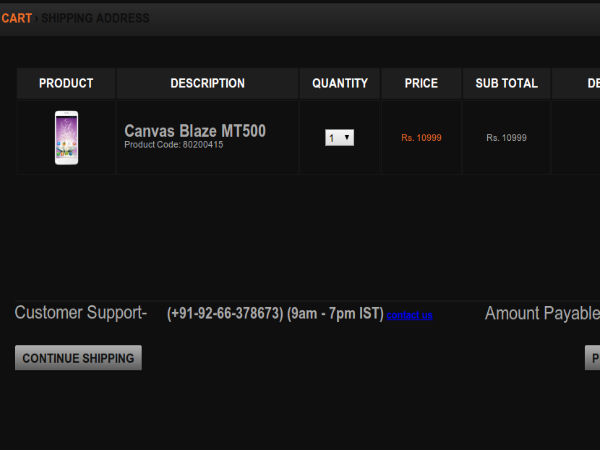Open the quantity dropdown
Image resolution: width=600 pixels, height=450 pixels.
[340, 138]
